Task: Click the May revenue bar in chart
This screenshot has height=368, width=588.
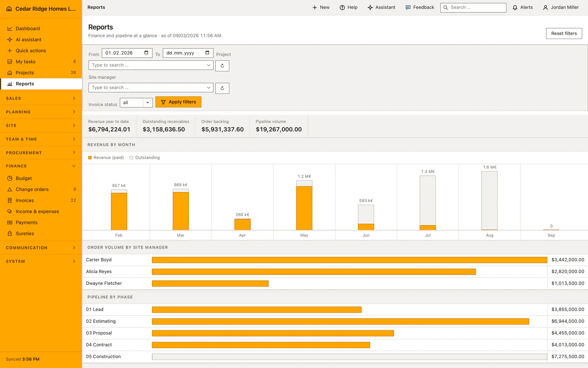Action: tap(304, 205)
